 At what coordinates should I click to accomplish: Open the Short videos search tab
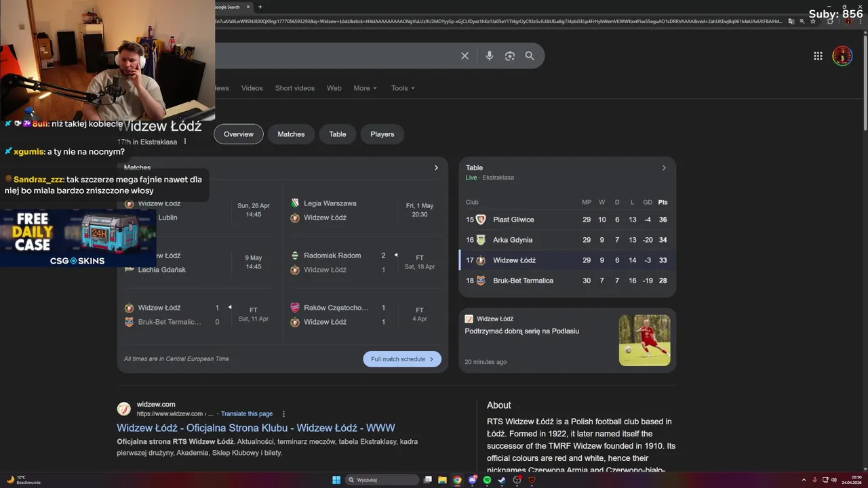[295, 88]
